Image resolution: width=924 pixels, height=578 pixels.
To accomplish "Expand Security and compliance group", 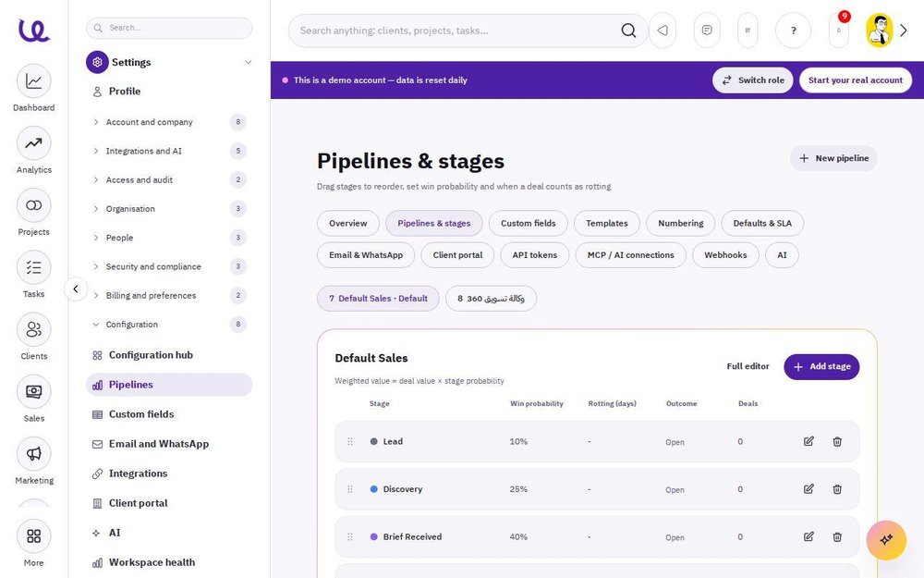I will click(170, 266).
